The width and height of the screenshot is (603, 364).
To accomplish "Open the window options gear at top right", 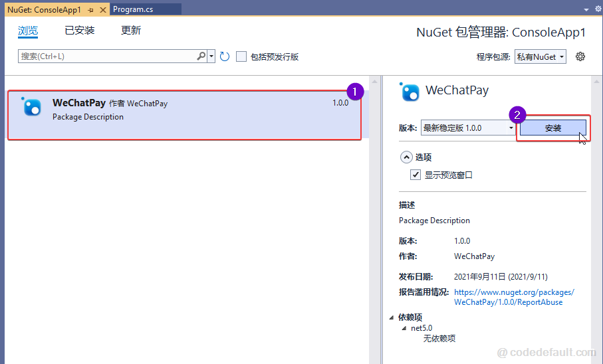I will pos(598,9).
